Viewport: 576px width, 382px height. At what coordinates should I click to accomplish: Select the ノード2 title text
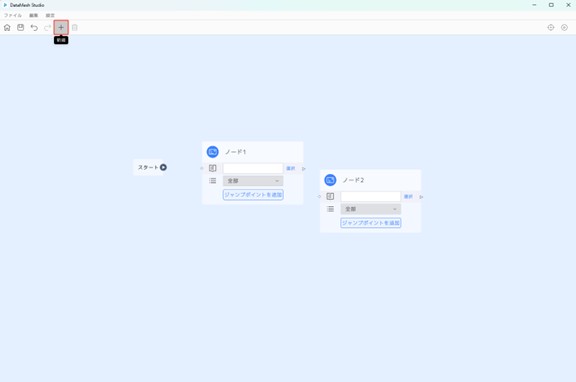pyautogui.click(x=353, y=180)
